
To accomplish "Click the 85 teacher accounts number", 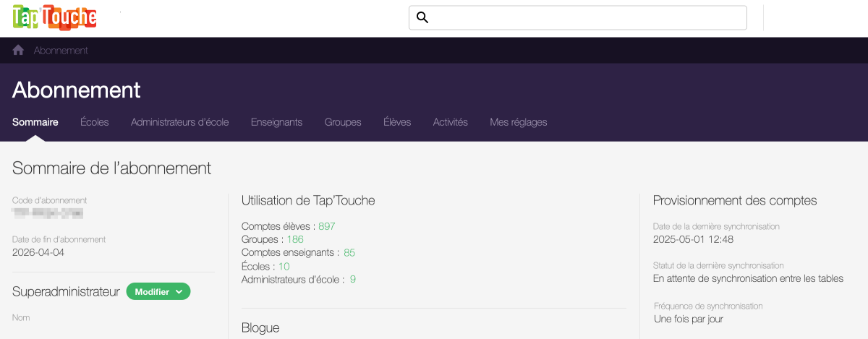I will click(349, 253).
